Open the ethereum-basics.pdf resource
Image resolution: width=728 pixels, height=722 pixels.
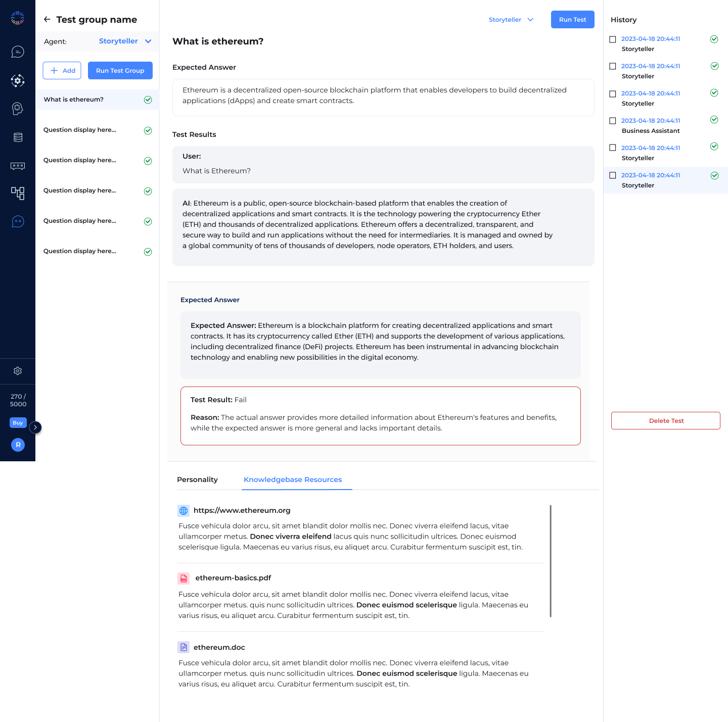tap(233, 578)
